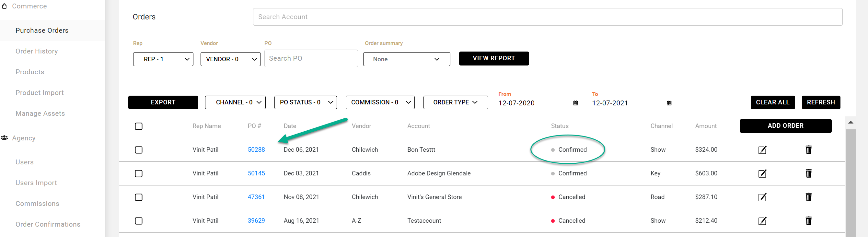Check the box for order 50288

[138, 150]
